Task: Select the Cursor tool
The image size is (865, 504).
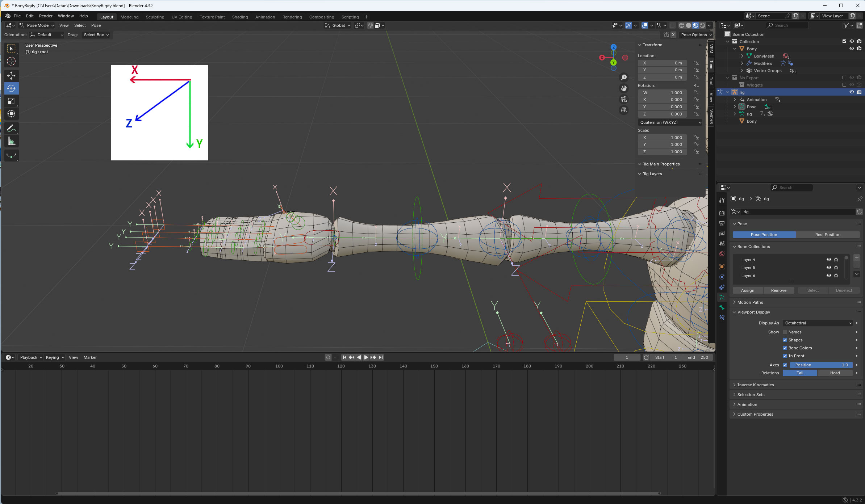Action: [11, 61]
